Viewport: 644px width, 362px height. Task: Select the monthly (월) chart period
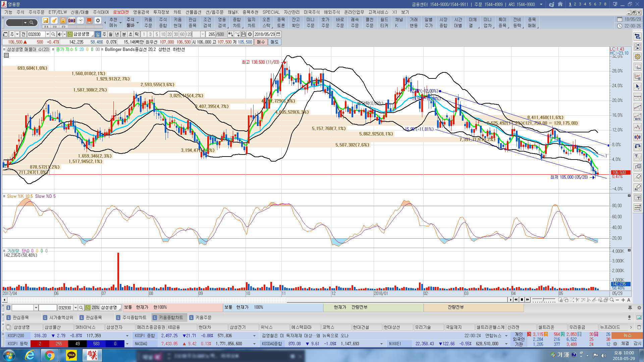(111, 34)
